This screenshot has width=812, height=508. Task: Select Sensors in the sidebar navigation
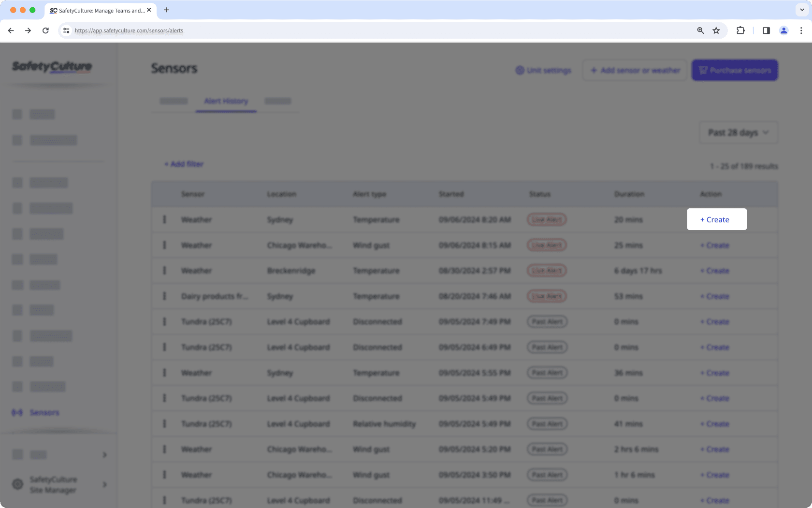point(44,412)
